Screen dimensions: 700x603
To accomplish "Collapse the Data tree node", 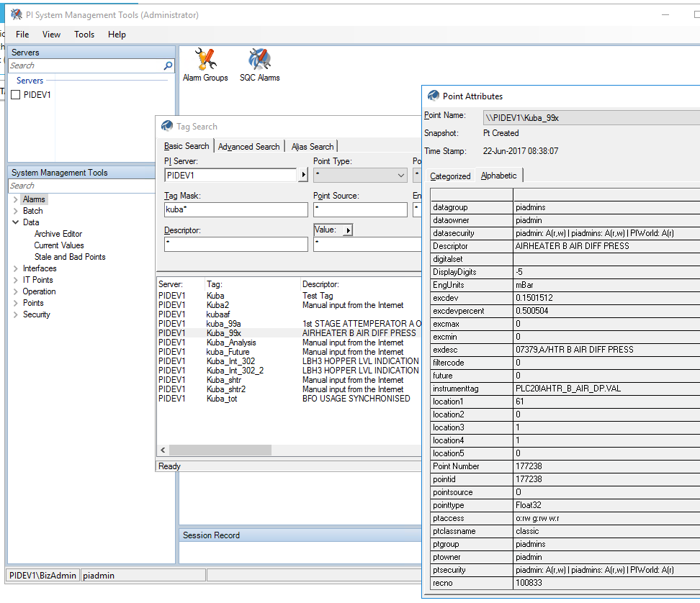I will click(16, 222).
